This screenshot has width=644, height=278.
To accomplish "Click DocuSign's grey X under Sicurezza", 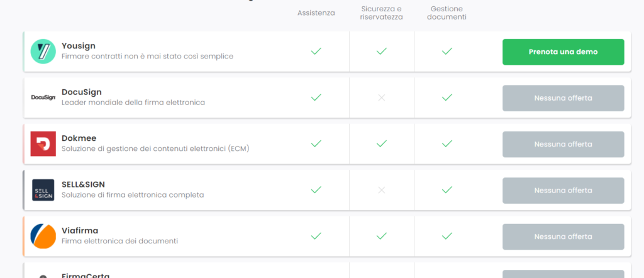I will click(x=382, y=97).
